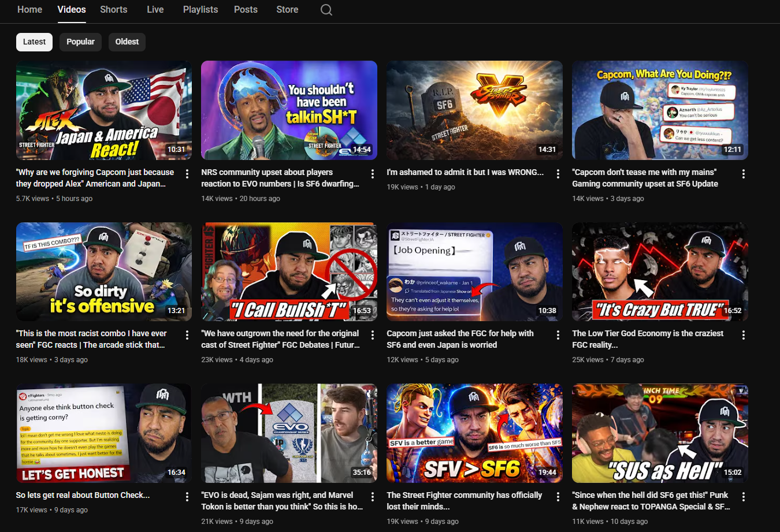Visit the channel Store tab
The width and height of the screenshot is (780, 532).
pos(287,10)
